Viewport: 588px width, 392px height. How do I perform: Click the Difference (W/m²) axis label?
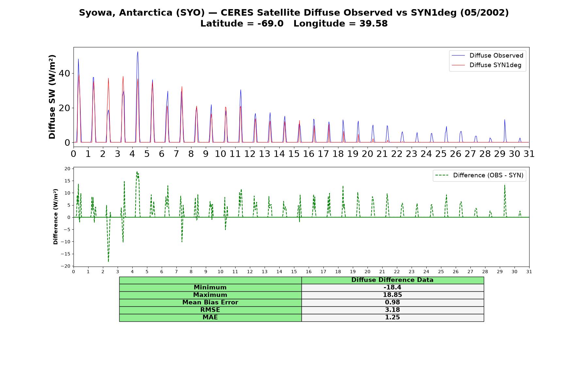56,217
